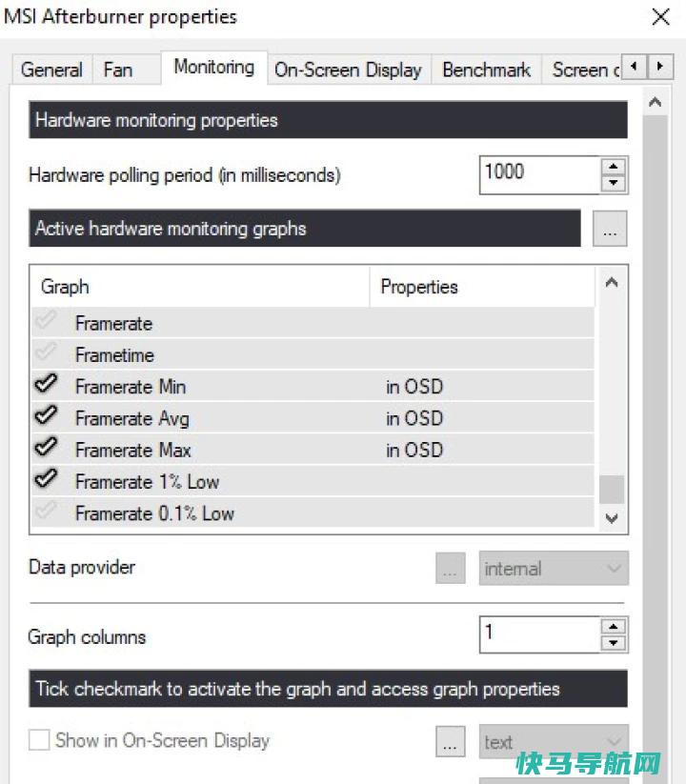Open the Data provider browse button

pyautogui.click(x=451, y=568)
